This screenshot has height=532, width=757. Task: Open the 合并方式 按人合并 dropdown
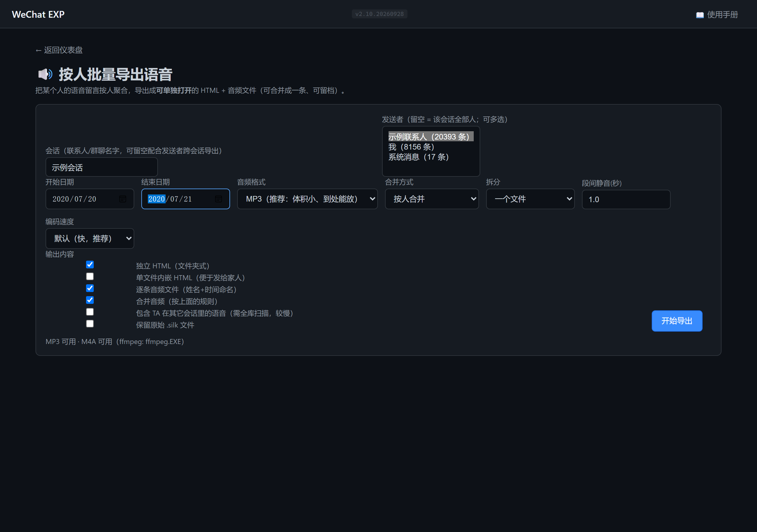pos(432,199)
